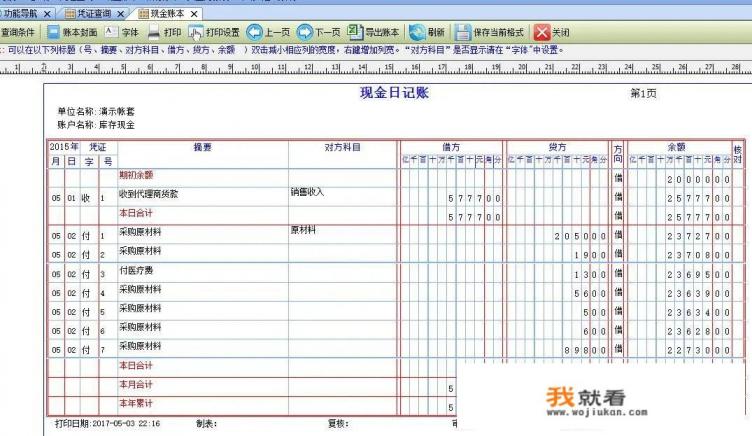Click the horizontal ruler bar

pyautogui.click(x=376, y=68)
